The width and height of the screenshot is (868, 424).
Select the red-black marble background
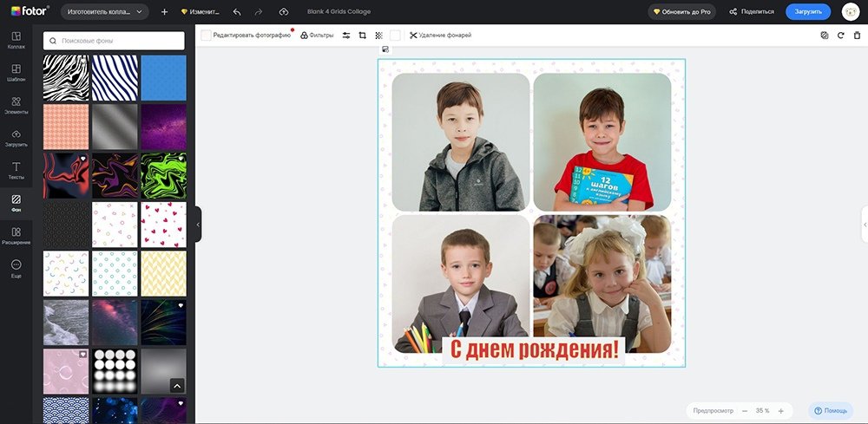(66, 176)
